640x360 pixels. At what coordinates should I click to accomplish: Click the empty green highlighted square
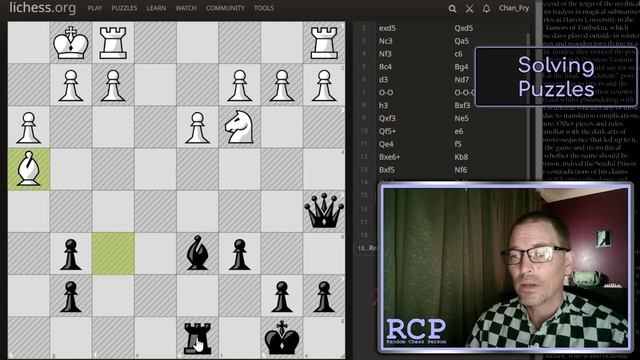click(x=113, y=253)
